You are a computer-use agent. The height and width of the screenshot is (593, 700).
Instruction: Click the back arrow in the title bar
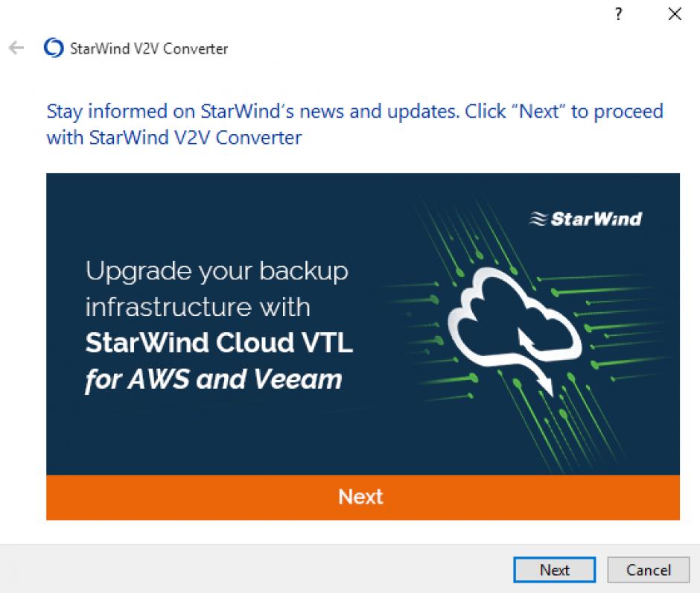[16, 48]
